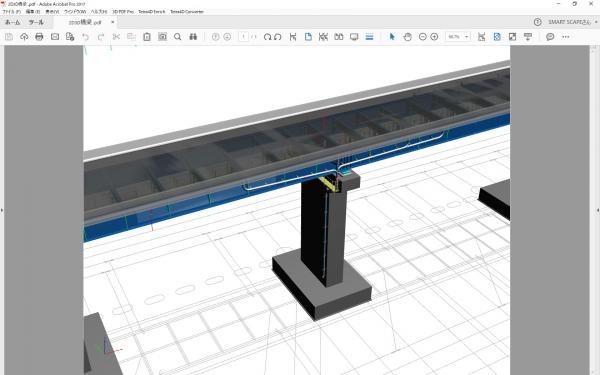This screenshot has width=600, height=375.
Task: Open the 3D PDF Pro menu
Action: point(123,12)
